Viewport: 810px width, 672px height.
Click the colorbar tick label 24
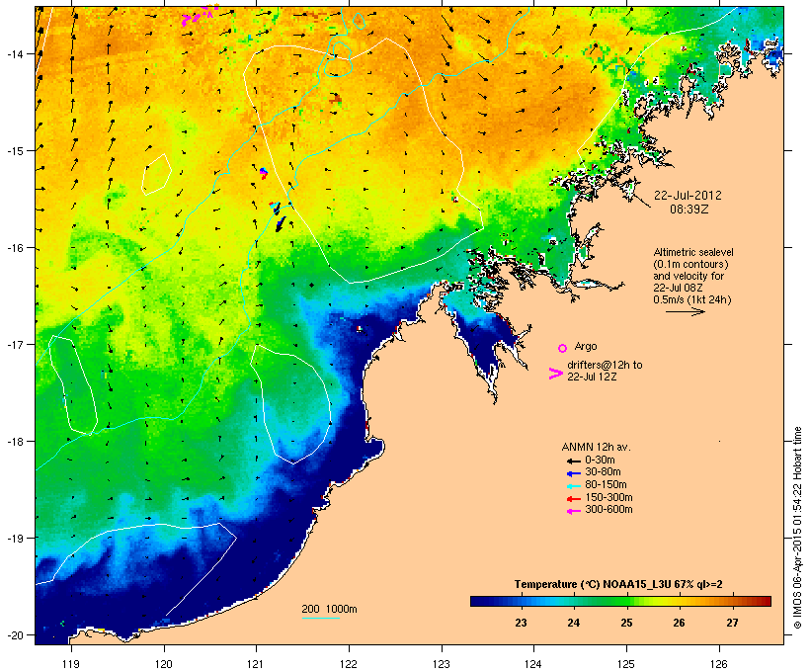coord(573,623)
